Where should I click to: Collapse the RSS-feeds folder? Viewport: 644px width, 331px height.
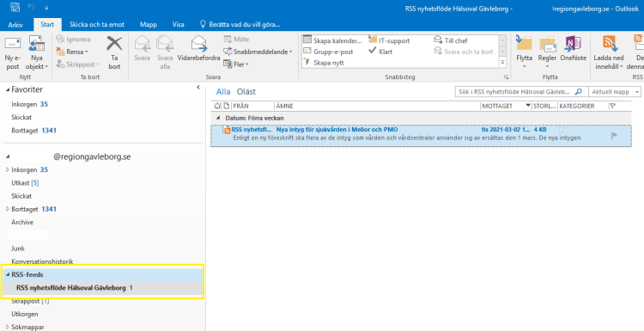pos(8,274)
